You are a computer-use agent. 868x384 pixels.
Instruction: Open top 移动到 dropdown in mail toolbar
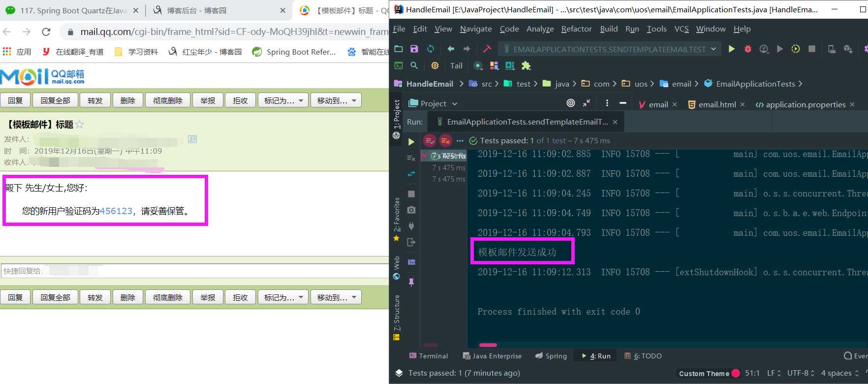[337, 100]
